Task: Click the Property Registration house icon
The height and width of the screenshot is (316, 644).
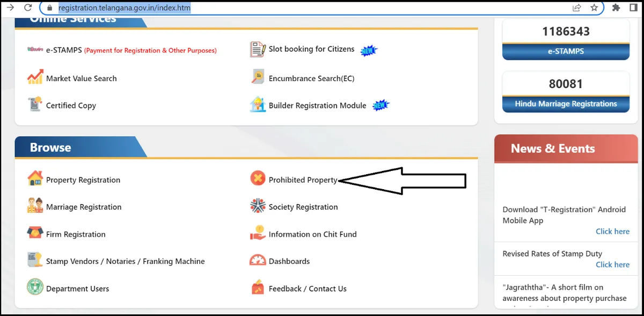Action: 35,179
